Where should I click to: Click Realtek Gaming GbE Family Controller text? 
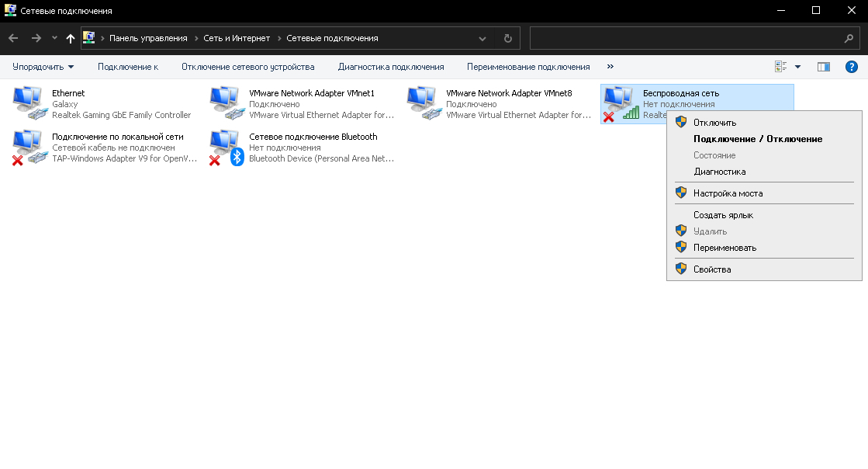coord(121,115)
